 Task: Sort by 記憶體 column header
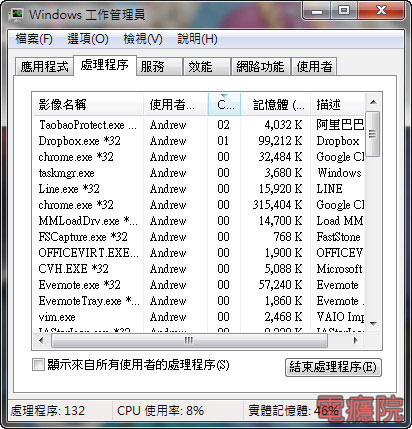[x=276, y=105]
